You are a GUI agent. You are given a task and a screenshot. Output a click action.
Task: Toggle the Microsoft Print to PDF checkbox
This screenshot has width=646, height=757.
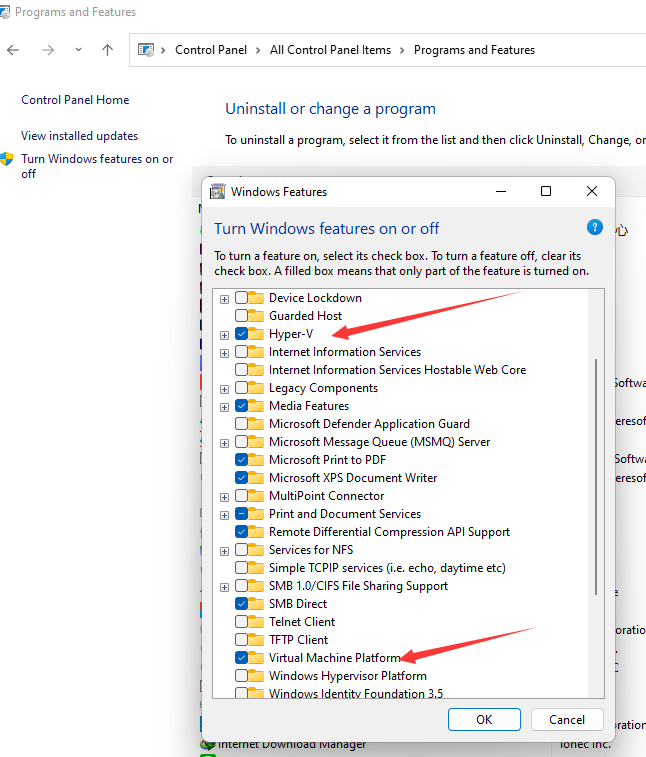coord(241,460)
